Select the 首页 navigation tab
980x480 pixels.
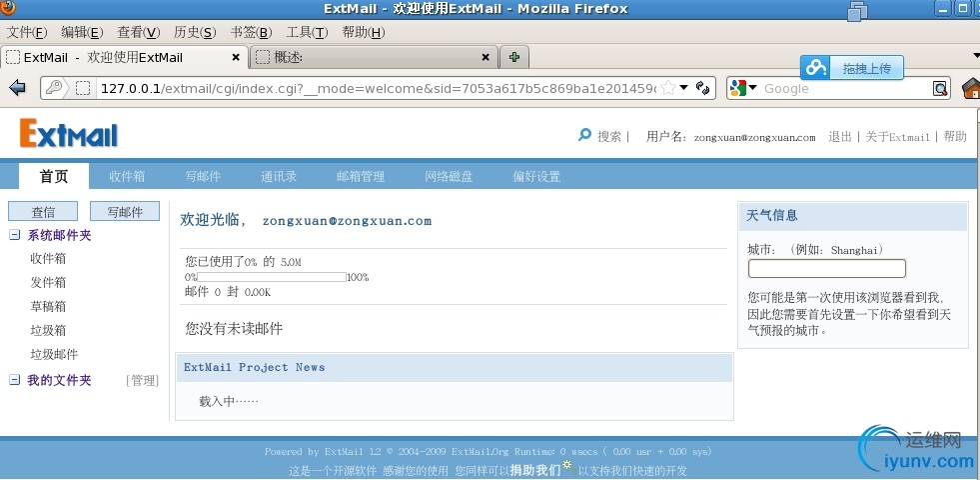coord(54,176)
